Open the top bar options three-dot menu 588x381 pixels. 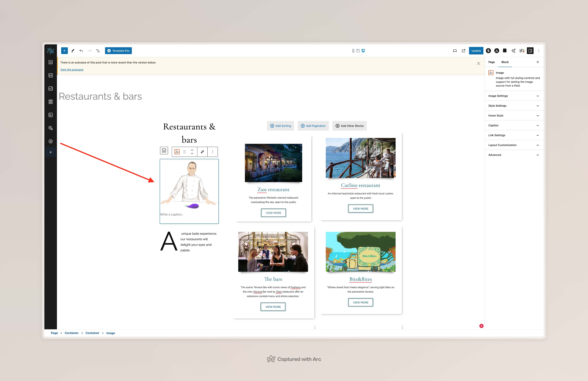539,51
